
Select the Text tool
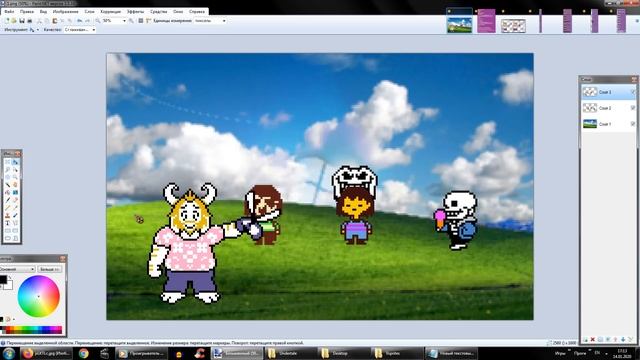pyautogui.click(x=7, y=223)
